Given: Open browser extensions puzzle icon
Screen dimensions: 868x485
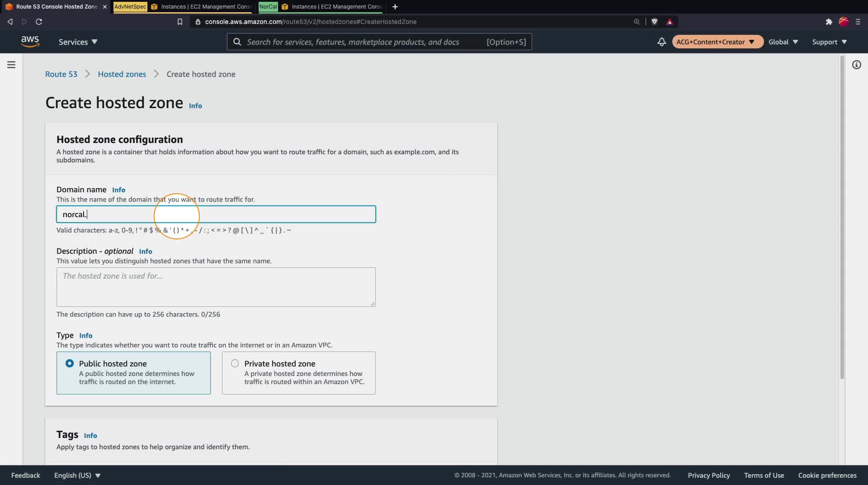Looking at the screenshot, I should (x=829, y=22).
